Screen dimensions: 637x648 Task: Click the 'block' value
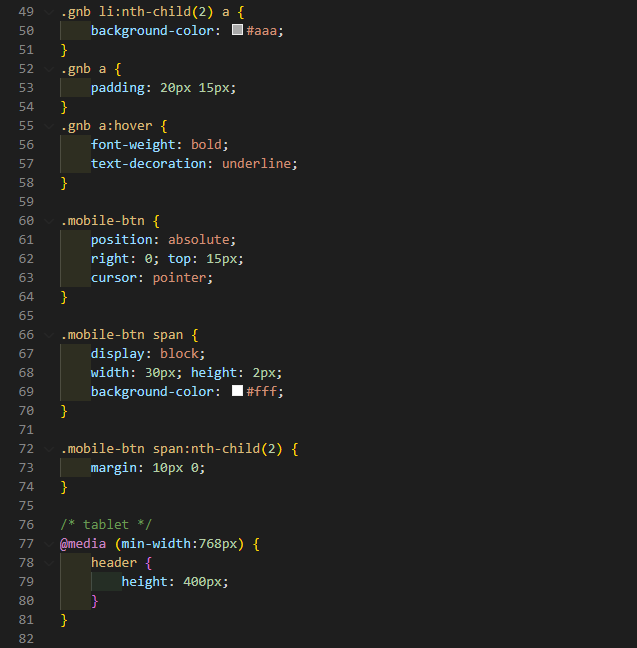tap(179, 354)
